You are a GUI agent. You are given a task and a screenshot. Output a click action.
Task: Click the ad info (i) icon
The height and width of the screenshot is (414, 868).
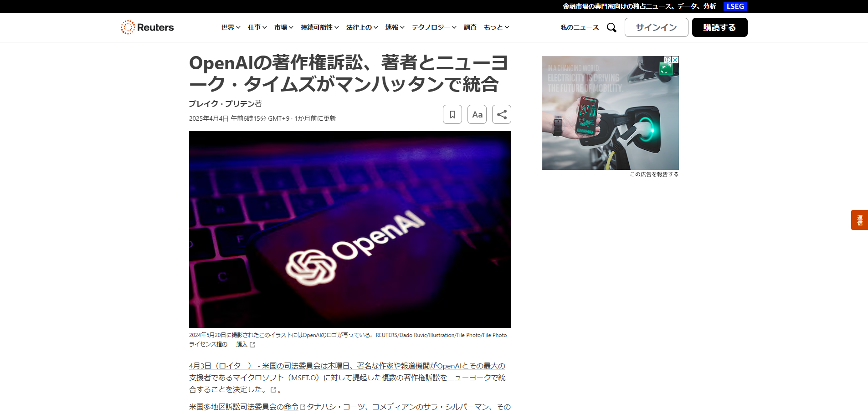point(668,60)
